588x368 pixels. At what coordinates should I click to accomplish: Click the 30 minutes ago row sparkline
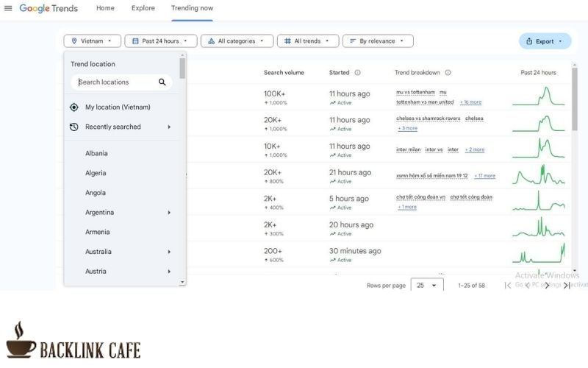[x=539, y=253]
